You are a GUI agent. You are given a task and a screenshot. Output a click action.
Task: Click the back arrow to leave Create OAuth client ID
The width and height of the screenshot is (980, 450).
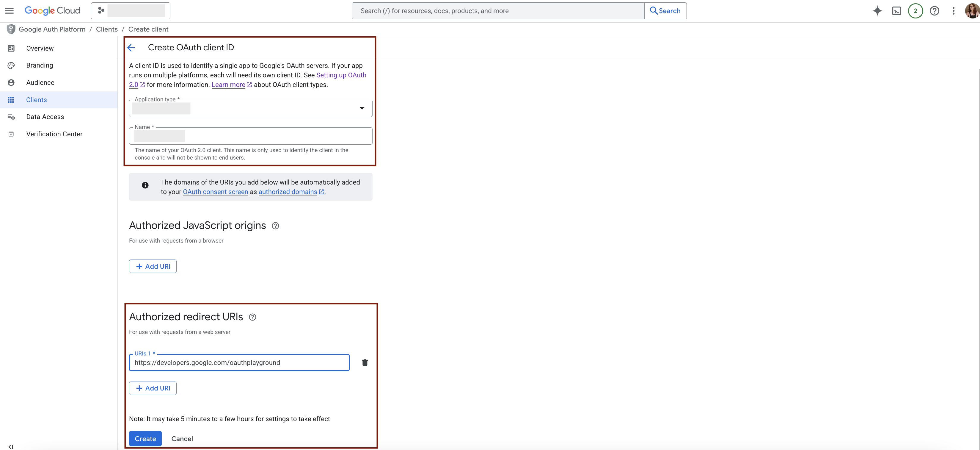(x=131, y=48)
